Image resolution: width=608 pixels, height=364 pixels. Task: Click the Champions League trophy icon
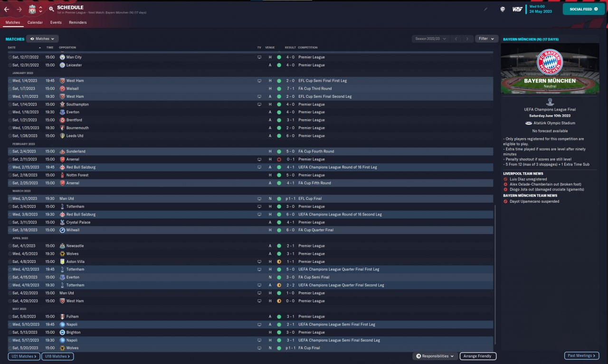[x=550, y=102]
